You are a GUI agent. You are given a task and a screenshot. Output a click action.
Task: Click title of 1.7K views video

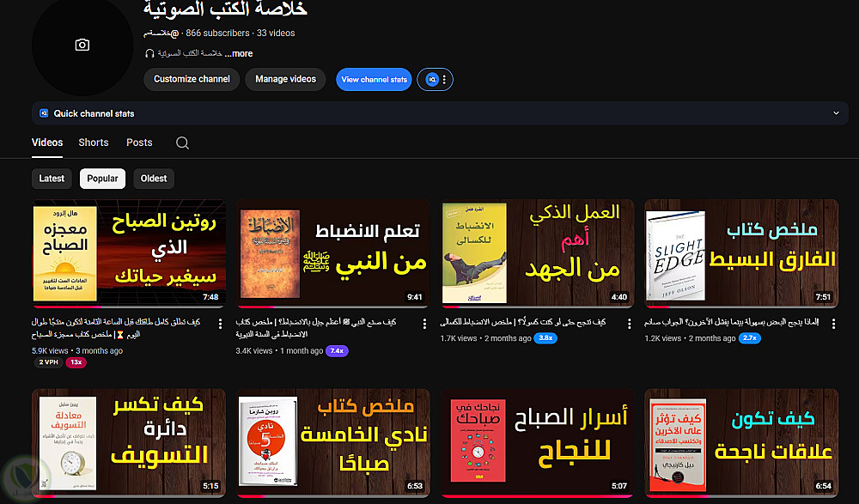pyautogui.click(x=523, y=322)
